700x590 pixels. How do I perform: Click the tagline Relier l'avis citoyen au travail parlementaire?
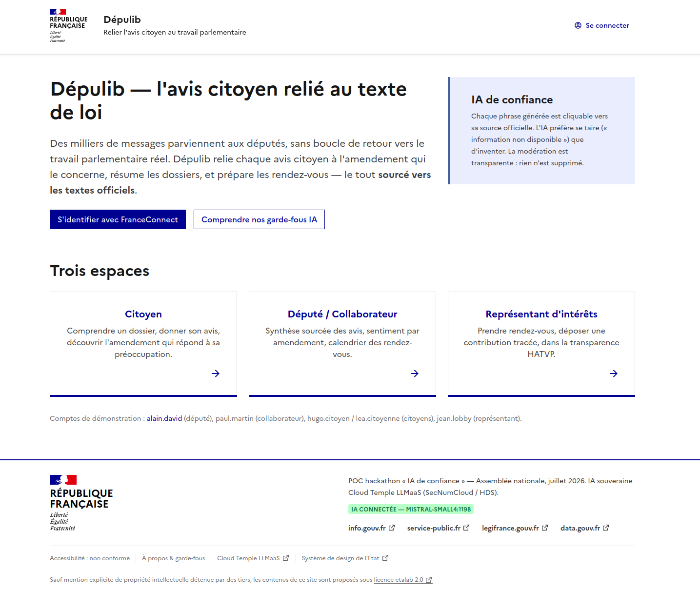tap(175, 32)
